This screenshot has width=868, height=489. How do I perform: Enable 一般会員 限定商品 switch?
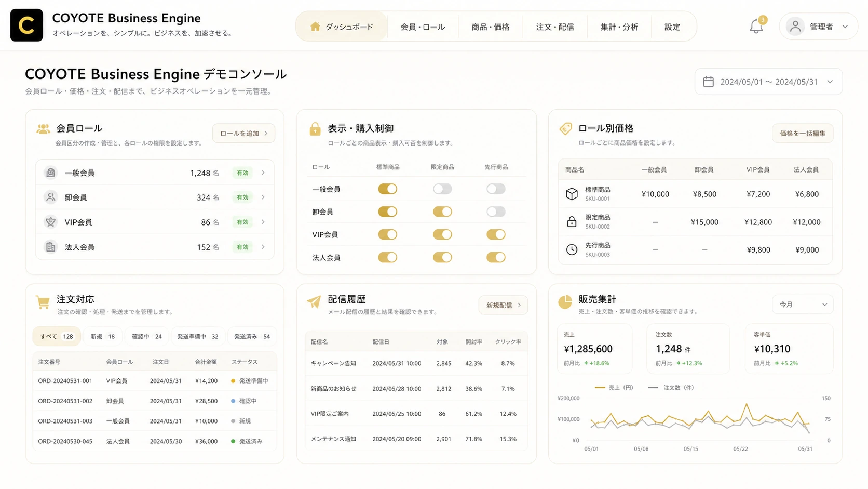click(442, 189)
